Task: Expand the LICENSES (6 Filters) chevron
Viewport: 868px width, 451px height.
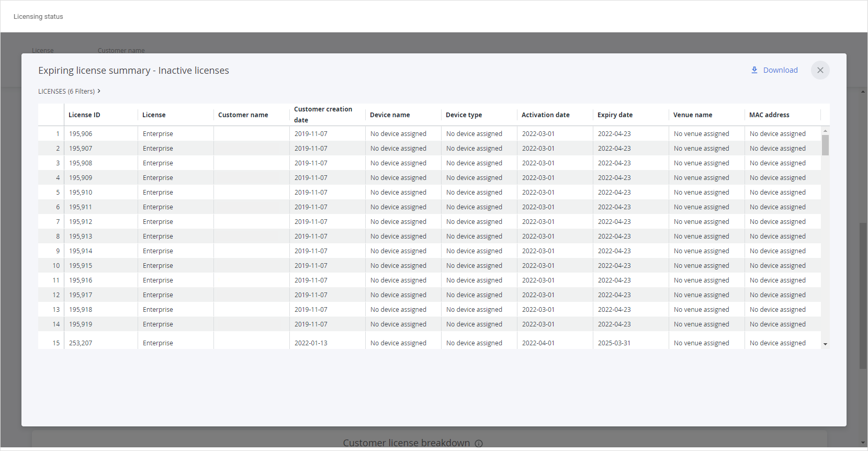Action: [99, 91]
